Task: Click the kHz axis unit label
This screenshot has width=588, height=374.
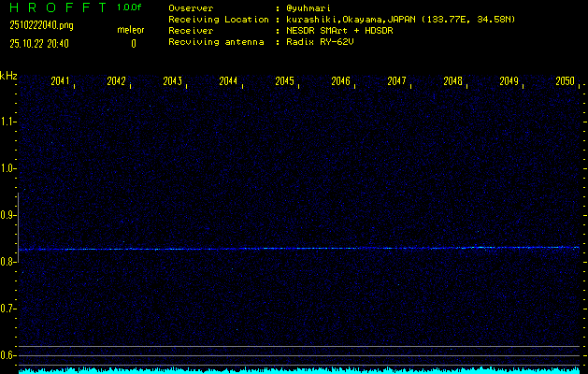Action: (8, 76)
